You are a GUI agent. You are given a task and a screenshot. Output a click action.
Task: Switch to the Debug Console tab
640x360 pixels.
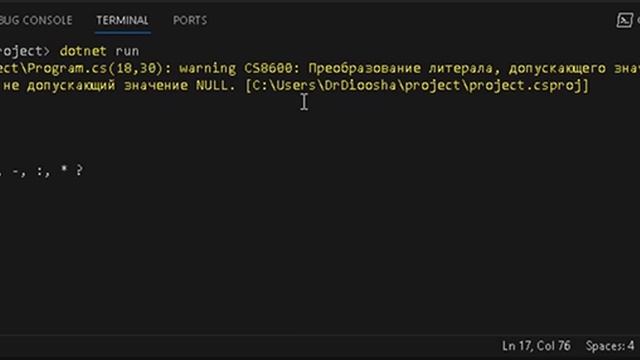point(36,20)
